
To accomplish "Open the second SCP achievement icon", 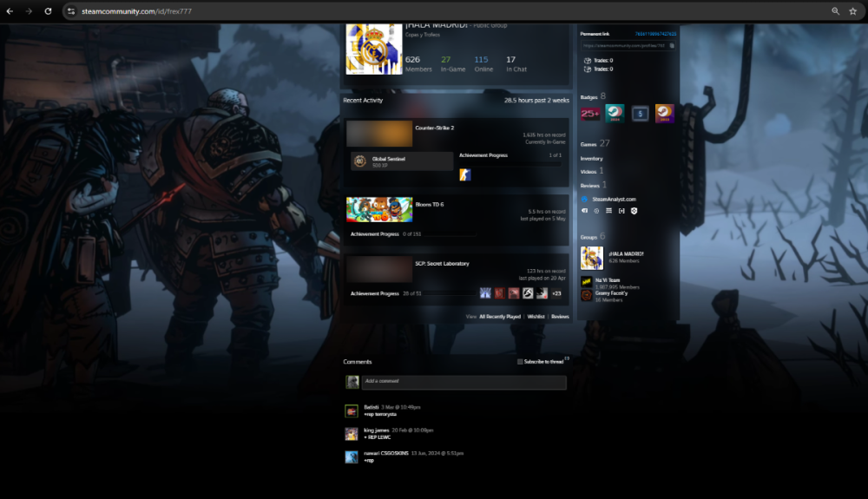I will [500, 293].
